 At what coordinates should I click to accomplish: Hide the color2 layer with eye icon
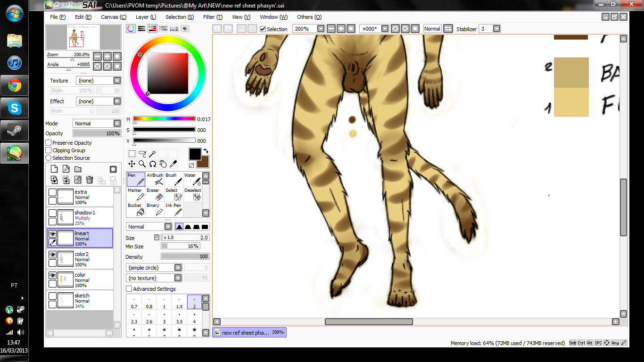pos(53,255)
